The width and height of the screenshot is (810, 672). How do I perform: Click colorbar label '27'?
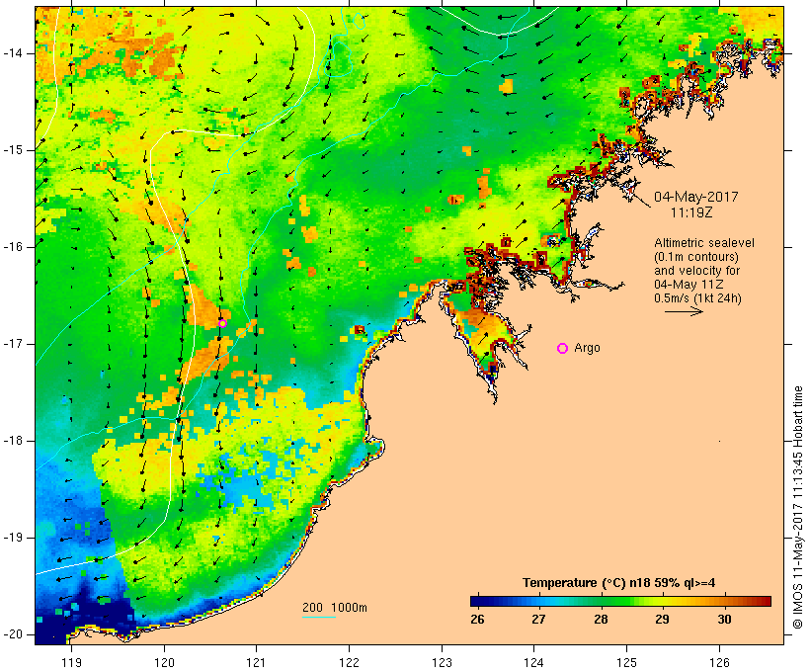pyautogui.click(x=538, y=620)
